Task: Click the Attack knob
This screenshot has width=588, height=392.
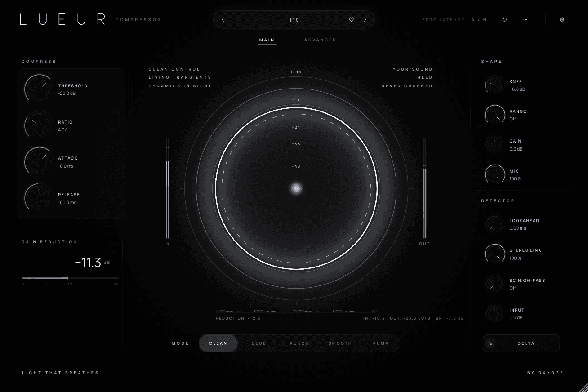Action: (39, 161)
